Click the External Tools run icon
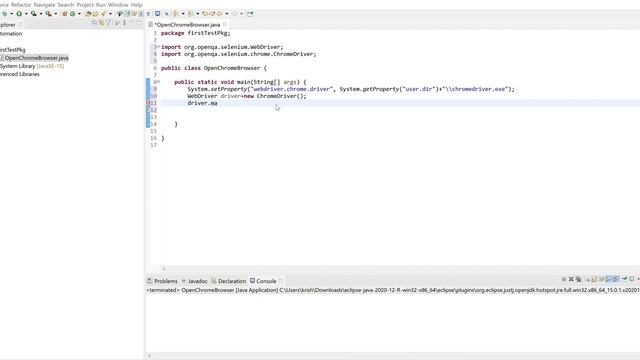 [48, 14]
